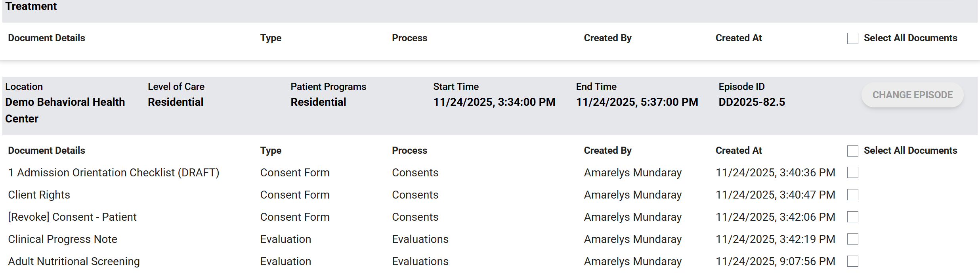Image resolution: width=980 pixels, height=279 pixels.
Task: Click the Created By header in the episode table
Action: [x=607, y=151]
